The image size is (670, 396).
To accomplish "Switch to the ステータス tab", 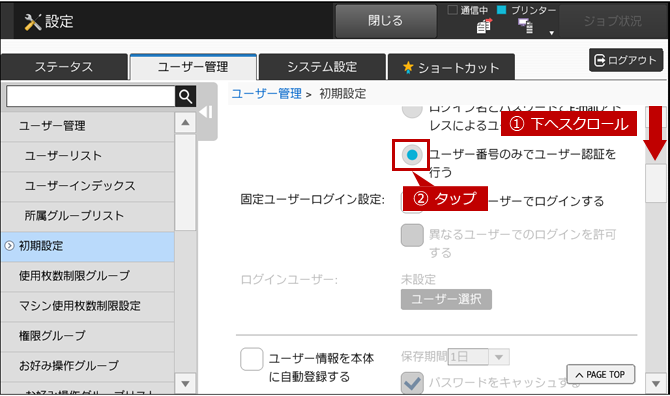I will click(x=64, y=67).
